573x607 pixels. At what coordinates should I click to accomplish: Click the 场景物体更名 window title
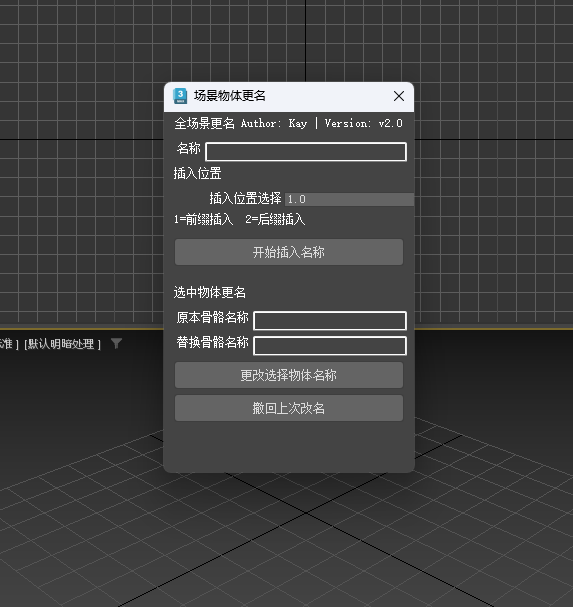pyautogui.click(x=230, y=96)
